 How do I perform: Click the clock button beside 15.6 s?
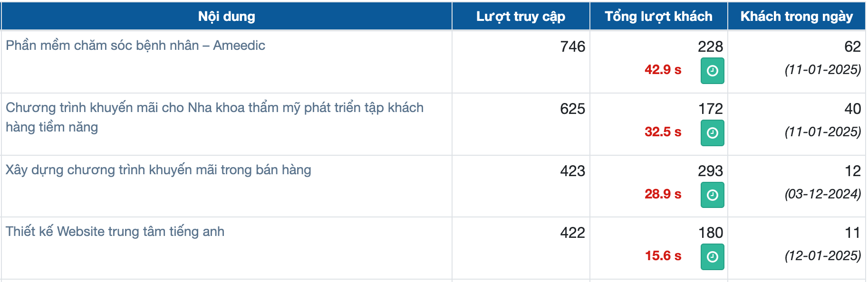click(x=712, y=257)
